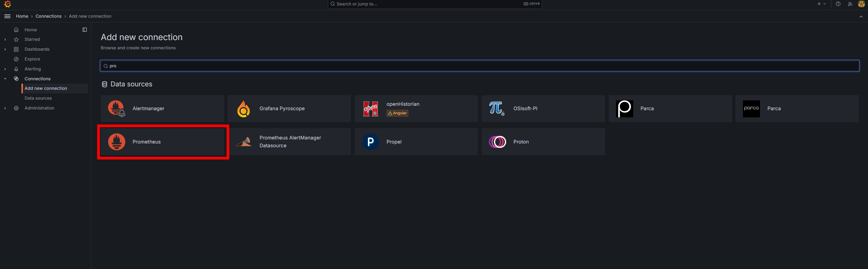Expand the Starred section chevron
This screenshot has width=868, height=269.
(x=5, y=39)
